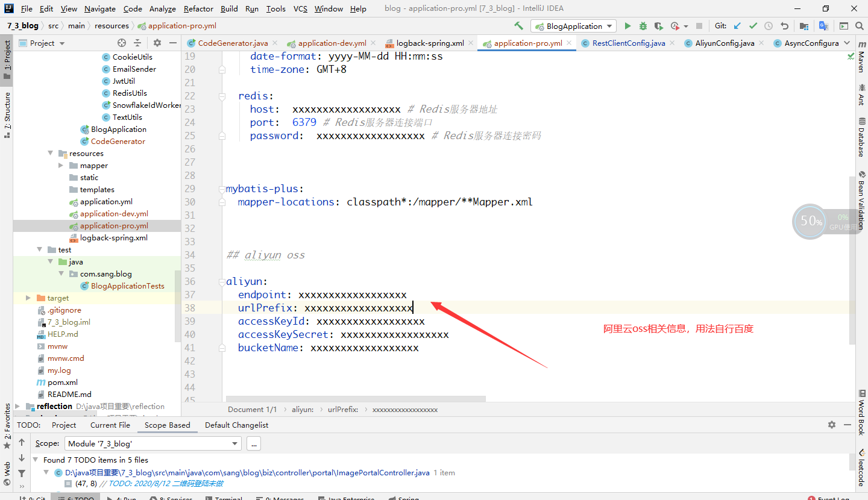868x500 pixels.
Task: Open Project Structure icon
Action: [x=804, y=26]
